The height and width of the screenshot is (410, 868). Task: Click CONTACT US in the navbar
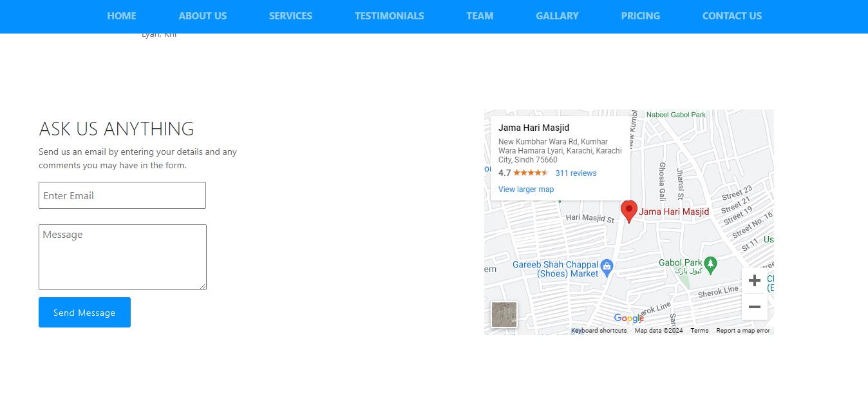point(731,16)
